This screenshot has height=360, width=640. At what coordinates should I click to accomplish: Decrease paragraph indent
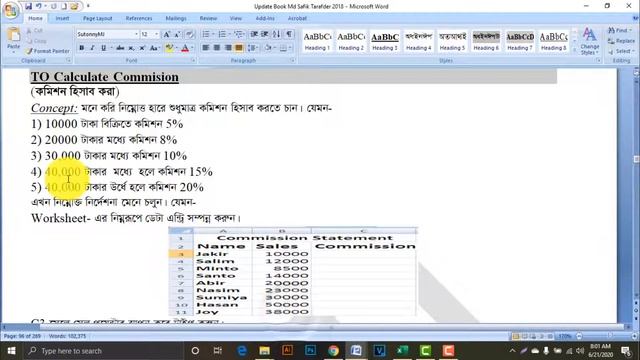(x=254, y=34)
